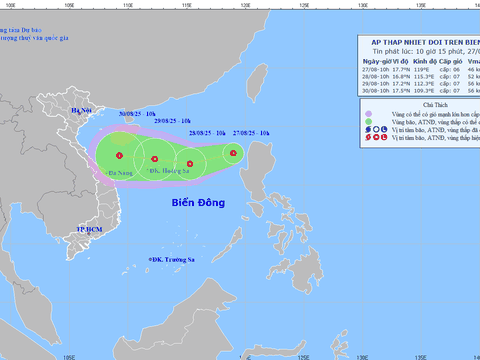Select the 30/08/25 - 10h date label

(x=137, y=114)
